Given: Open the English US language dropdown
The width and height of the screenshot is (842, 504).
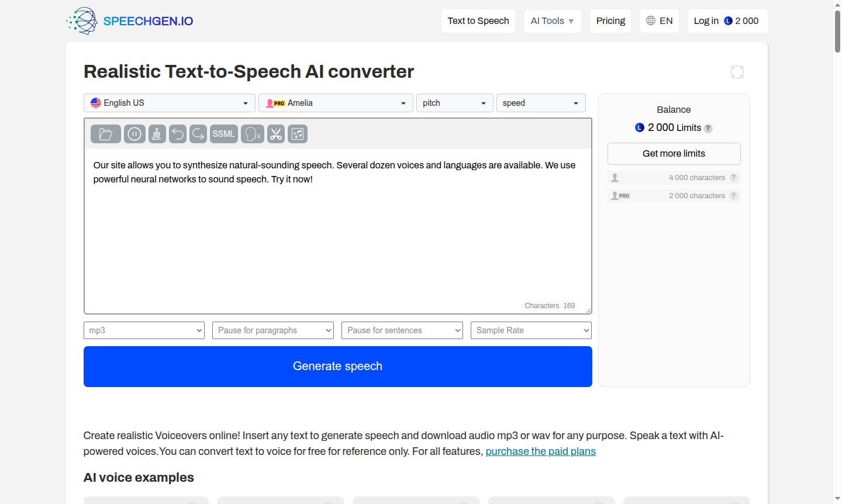Looking at the screenshot, I should coord(169,102).
